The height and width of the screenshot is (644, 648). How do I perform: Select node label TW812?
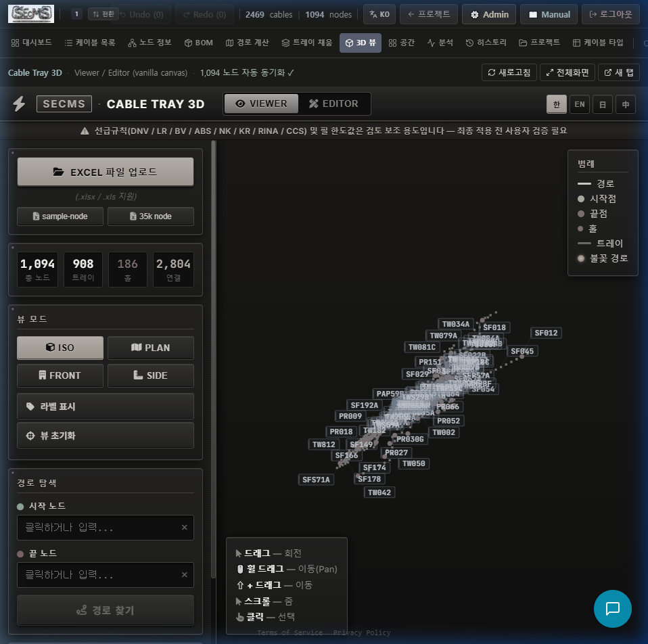click(323, 444)
